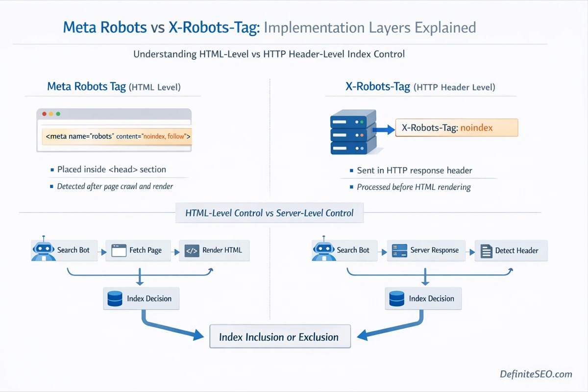Click the left Index Decision database icon
The width and height of the screenshot is (588, 392).
pos(115,298)
